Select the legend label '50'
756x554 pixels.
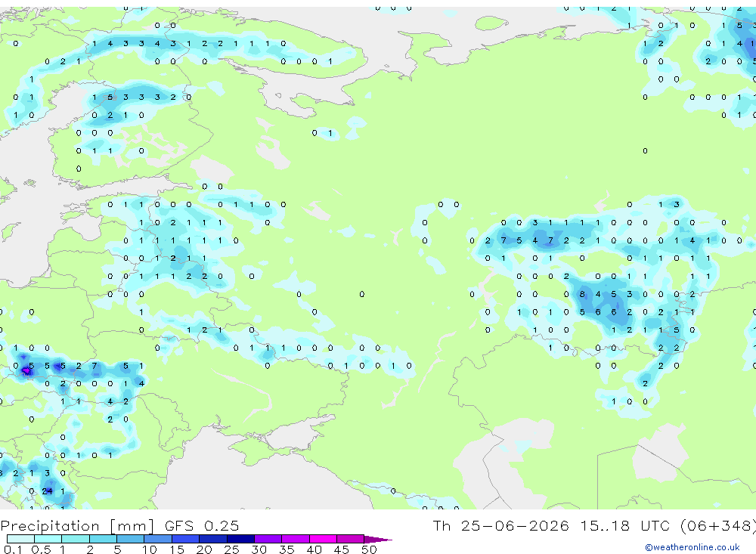[x=369, y=549]
